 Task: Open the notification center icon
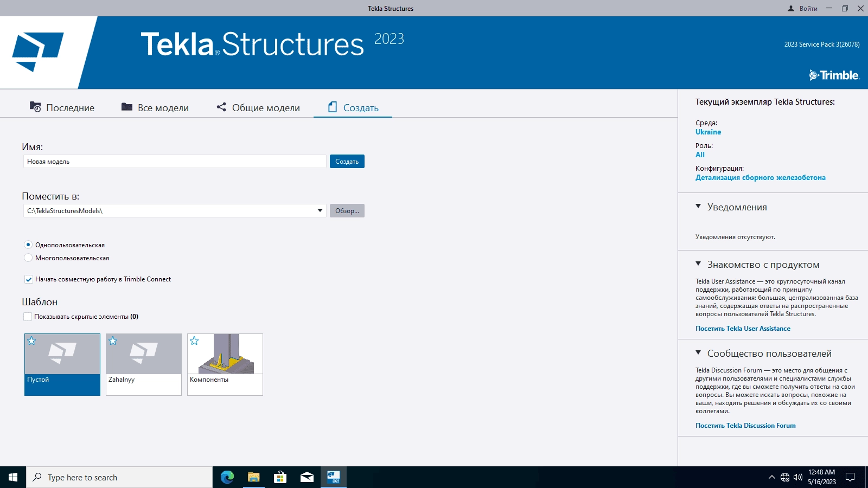click(850, 477)
